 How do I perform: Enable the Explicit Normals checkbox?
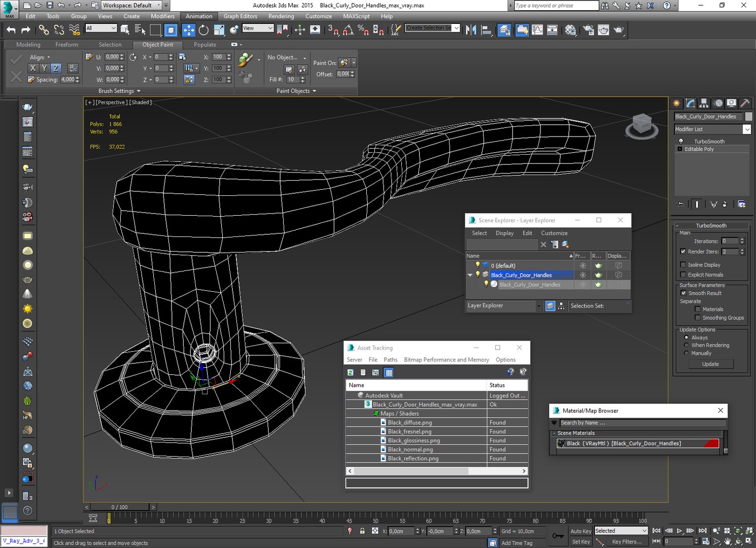pyautogui.click(x=683, y=275)
